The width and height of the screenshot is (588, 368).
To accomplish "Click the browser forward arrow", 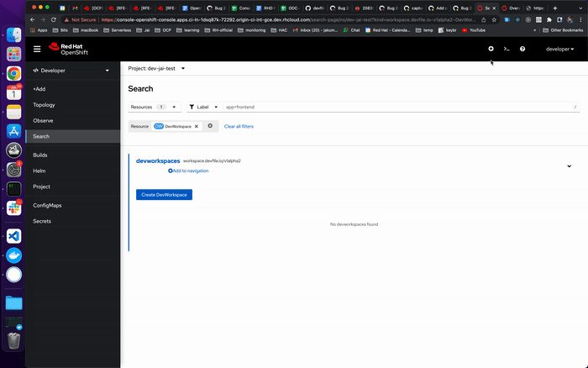I will [x=43, y=19].
